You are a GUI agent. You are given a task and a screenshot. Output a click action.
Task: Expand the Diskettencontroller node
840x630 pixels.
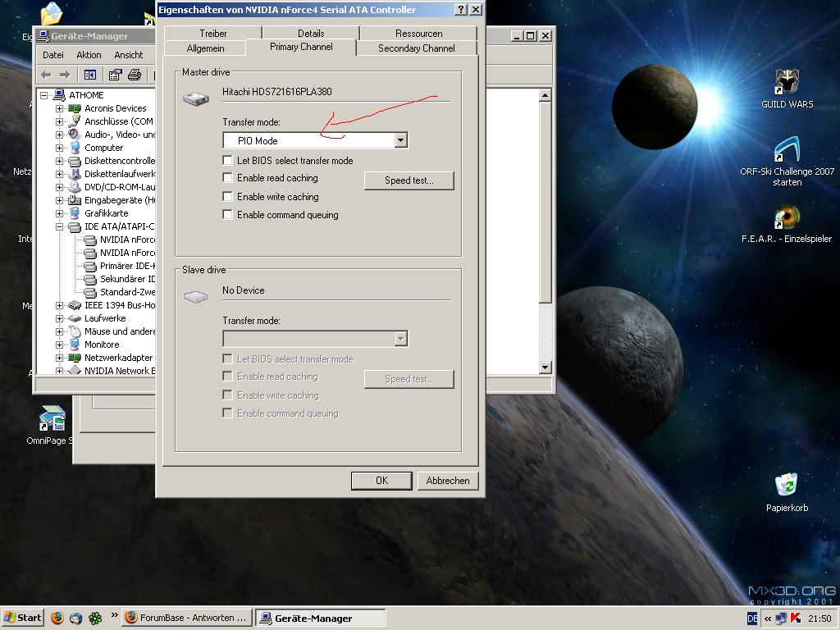pyautogui.click(x=59, y=161)
